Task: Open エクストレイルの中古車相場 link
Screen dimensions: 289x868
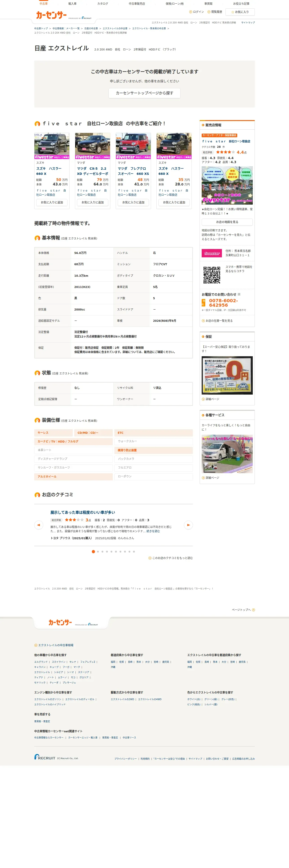Action: click(x=54, y=645)
